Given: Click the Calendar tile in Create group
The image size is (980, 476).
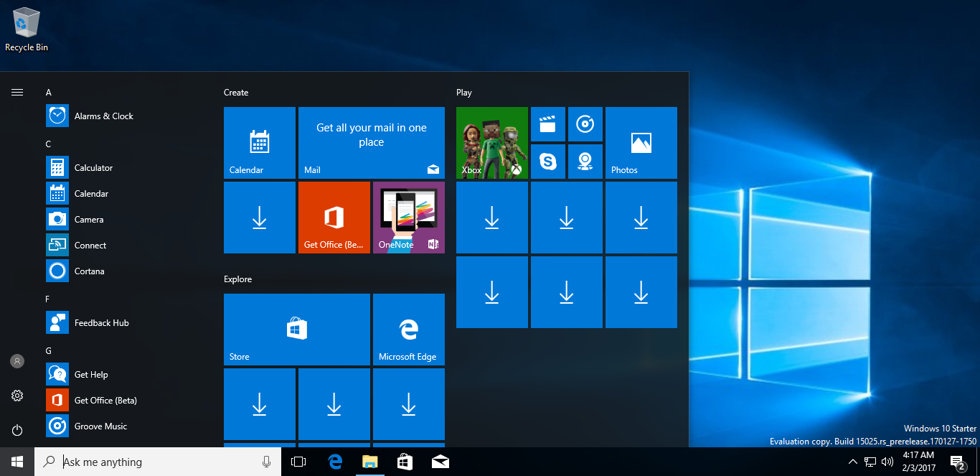Looking at the screenshot, I should [260, 143].
